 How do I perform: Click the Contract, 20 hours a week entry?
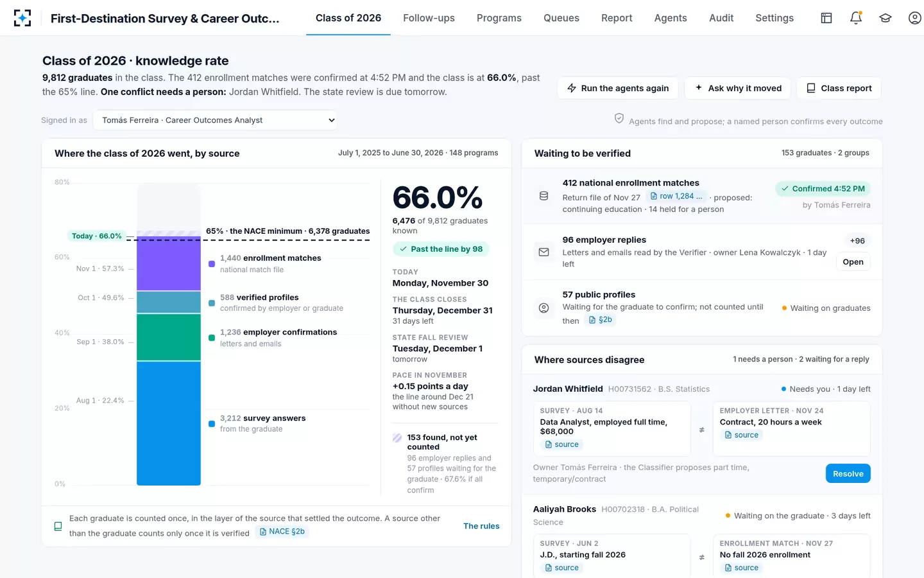[771, 422]
